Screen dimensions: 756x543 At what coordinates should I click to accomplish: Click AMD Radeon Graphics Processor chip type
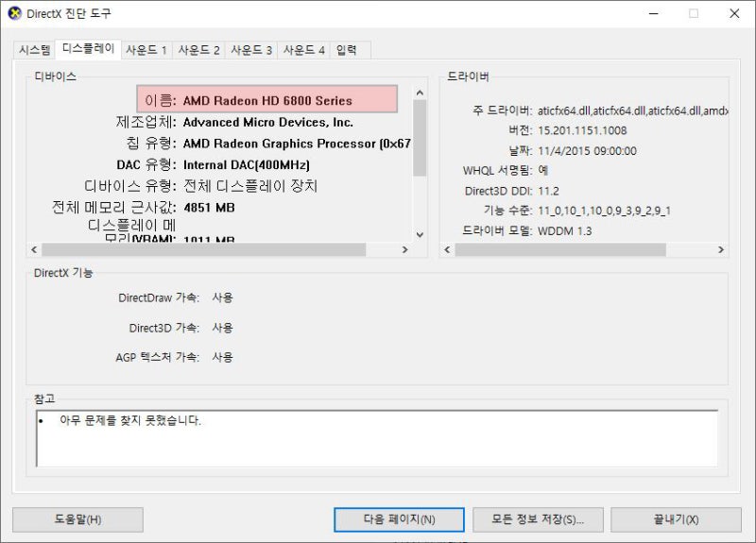pyautogui.click(x=297, y=144)
